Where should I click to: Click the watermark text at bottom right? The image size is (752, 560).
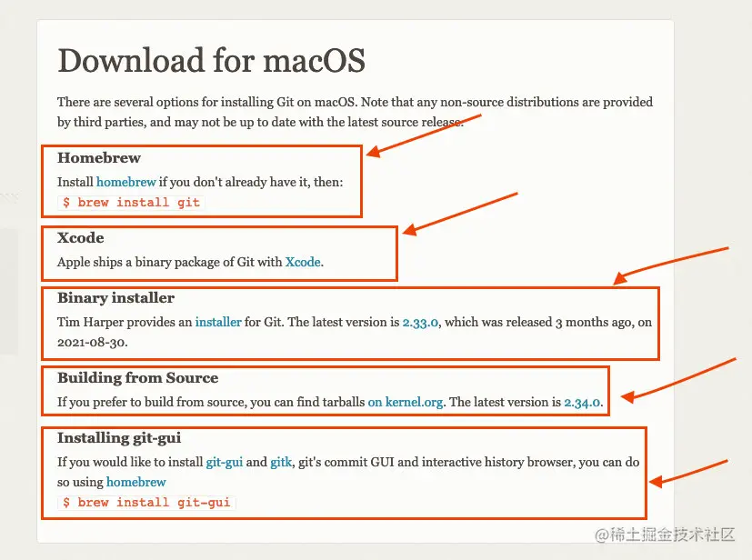[x=666, y=535]
